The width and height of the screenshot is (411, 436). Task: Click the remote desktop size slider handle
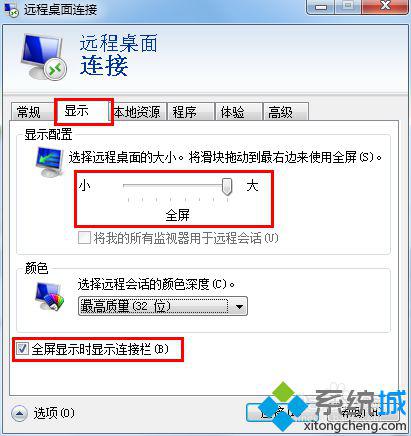click(x=227, y=186)
